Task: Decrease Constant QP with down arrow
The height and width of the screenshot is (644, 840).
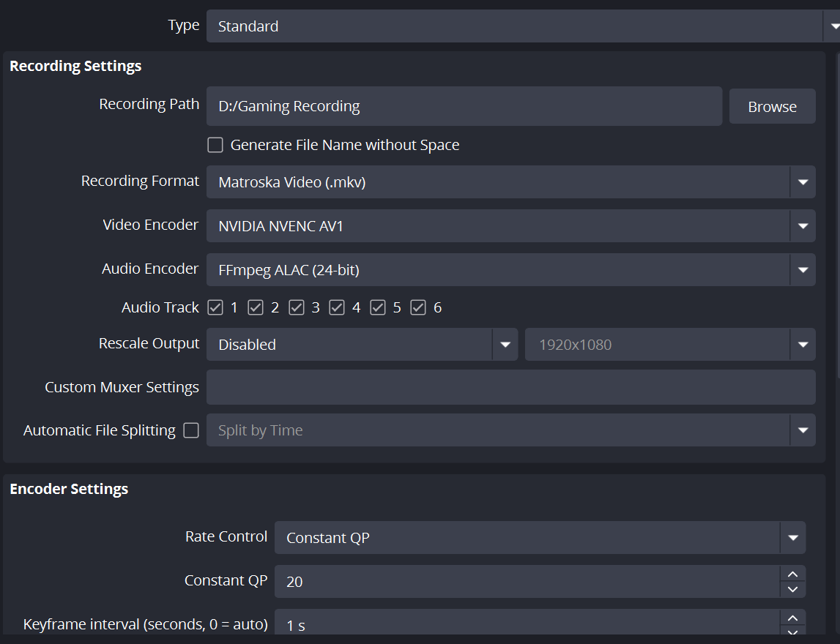Action: pos(792,588)
